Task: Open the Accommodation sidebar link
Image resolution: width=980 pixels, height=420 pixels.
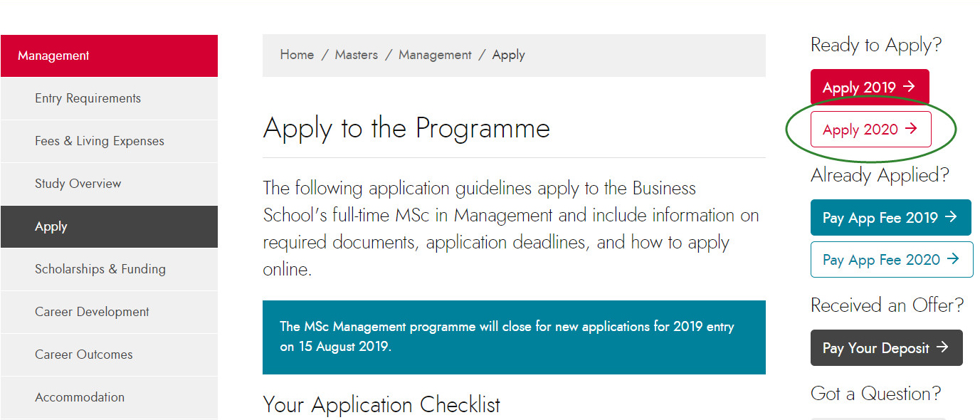Action: coord(109,397)
